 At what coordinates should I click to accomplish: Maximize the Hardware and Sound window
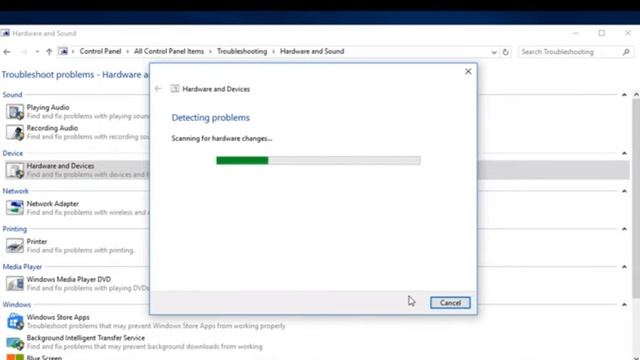[x=602, y=33]
